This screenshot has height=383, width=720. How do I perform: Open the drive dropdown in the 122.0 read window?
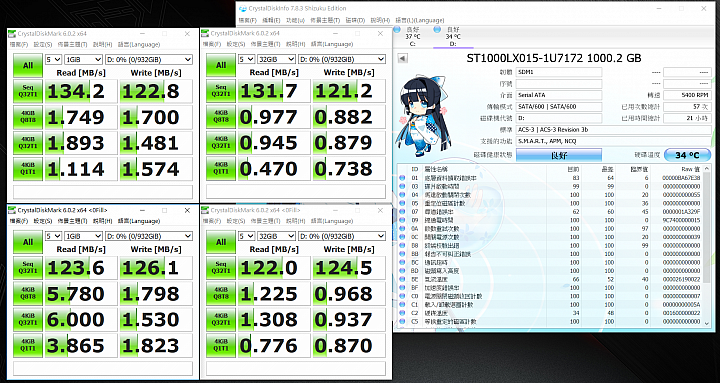[x=342, y=236]
